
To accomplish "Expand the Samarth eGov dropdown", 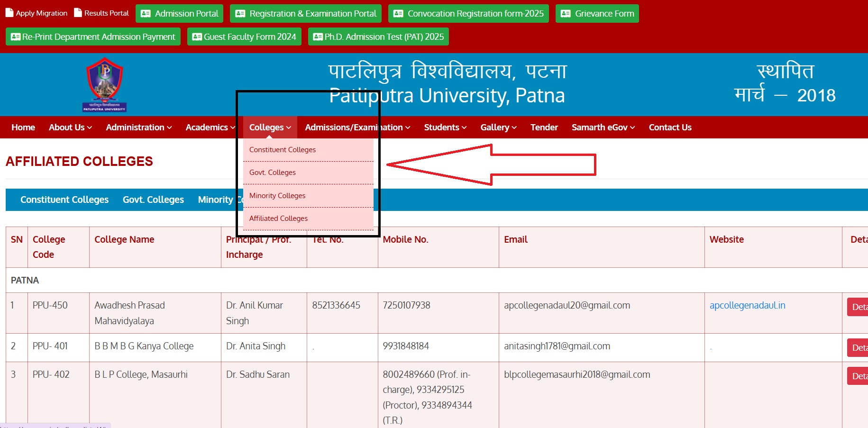I will pyautogui.click(x=603, y=127).
